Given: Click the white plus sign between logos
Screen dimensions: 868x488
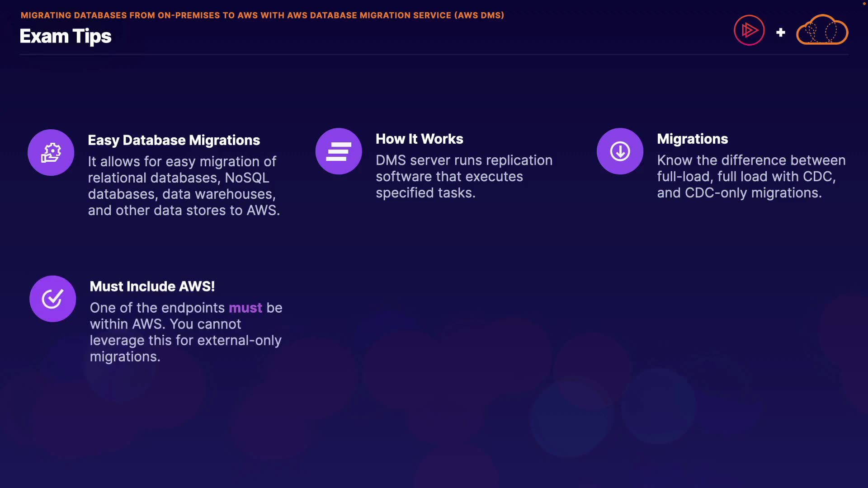Looking at the screenshot, I should [x=780, y=33].
